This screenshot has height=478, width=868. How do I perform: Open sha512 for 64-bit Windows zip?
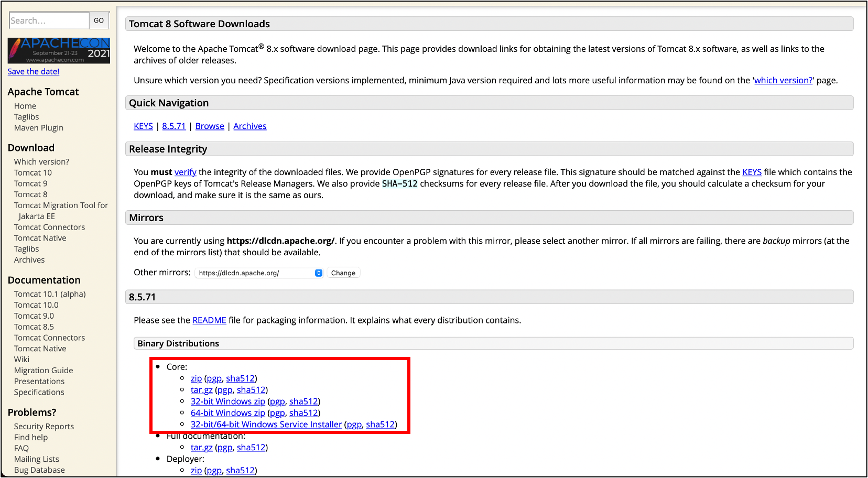pyautogui.click(x=303, y=413)
